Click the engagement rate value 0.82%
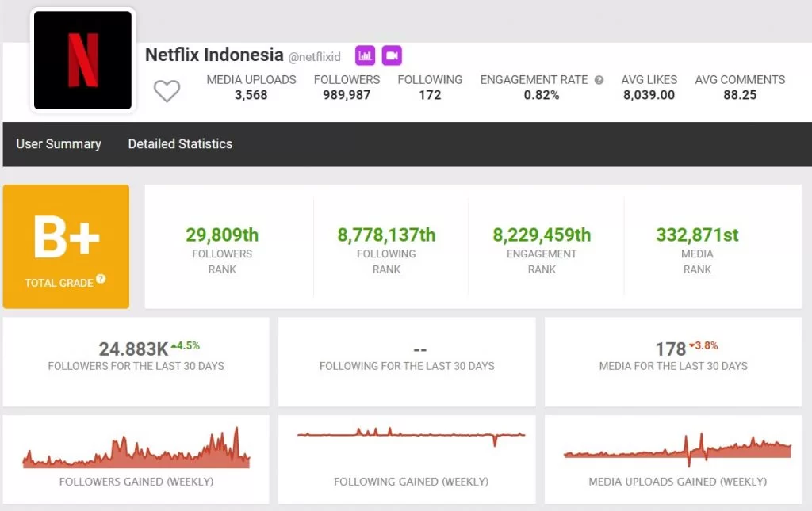The width and height of the screenshot is (812, 511). coord(542,95)
